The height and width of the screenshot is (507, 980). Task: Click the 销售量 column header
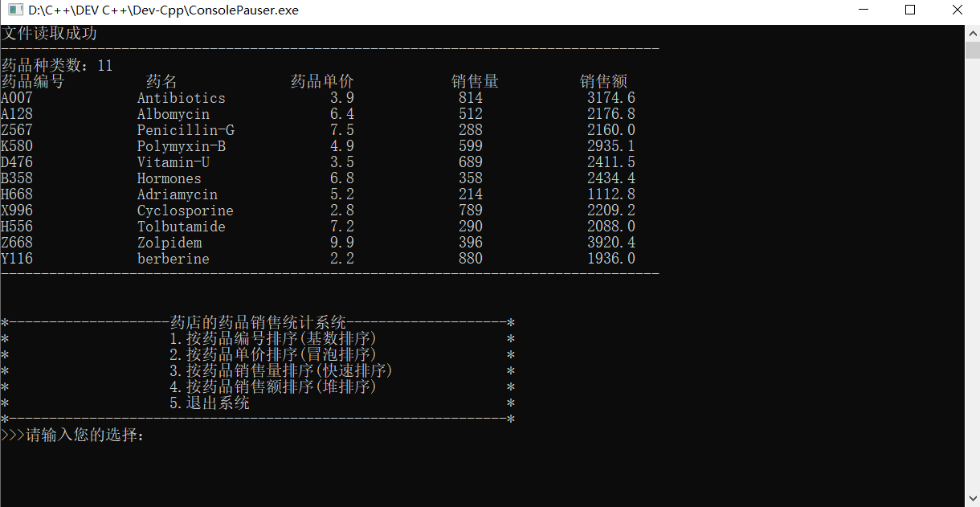[475, 82]
